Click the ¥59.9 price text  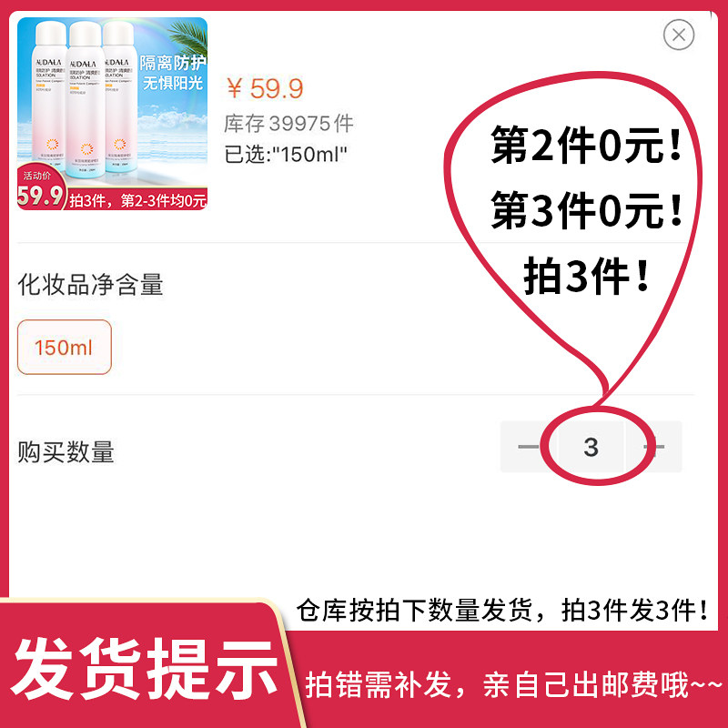point(265,88)
